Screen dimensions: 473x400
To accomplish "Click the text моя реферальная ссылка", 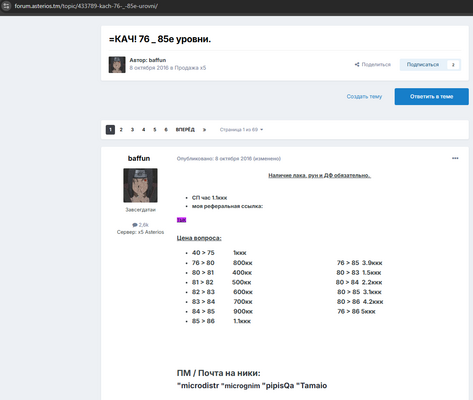I will [x=227, y=206].
